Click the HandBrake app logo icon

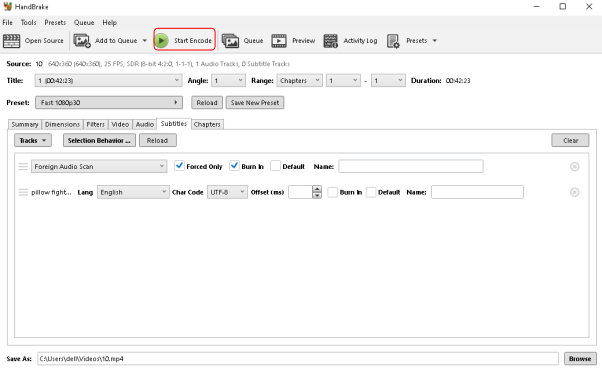(8, 7)
